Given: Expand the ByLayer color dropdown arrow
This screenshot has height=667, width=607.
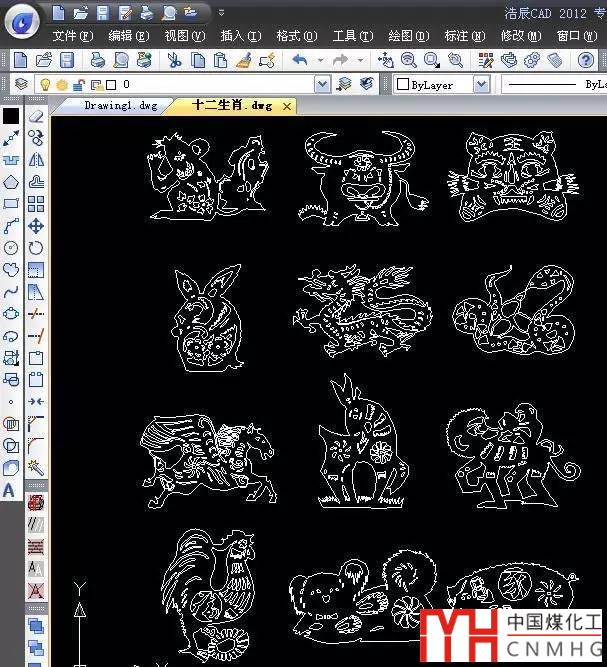Looking at the screenshot, I should coord(482,85).
